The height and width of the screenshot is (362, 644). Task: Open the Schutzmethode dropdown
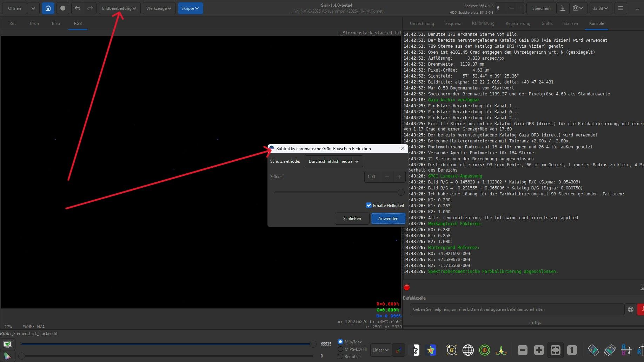[x=333, y=161]
